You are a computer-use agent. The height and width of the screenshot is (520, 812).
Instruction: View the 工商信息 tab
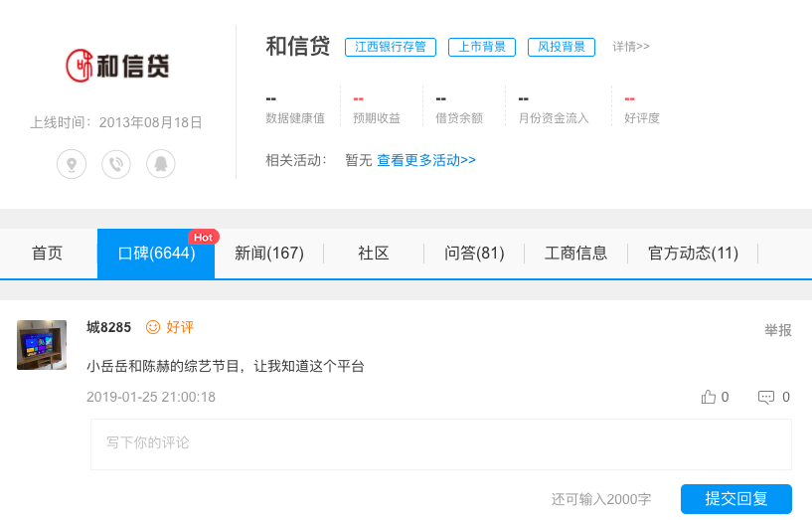(575, 254)
